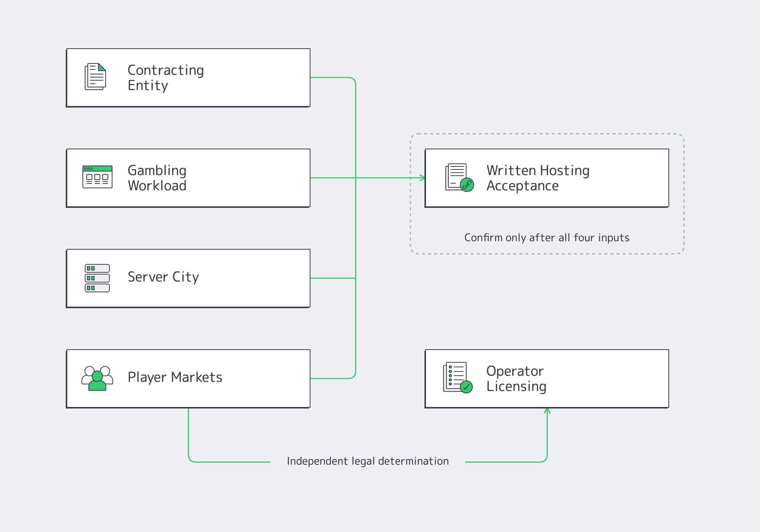Viewport: 760px width, 532px height.
Task: Select the Contracting Entity text label
Action: [166, 78]
